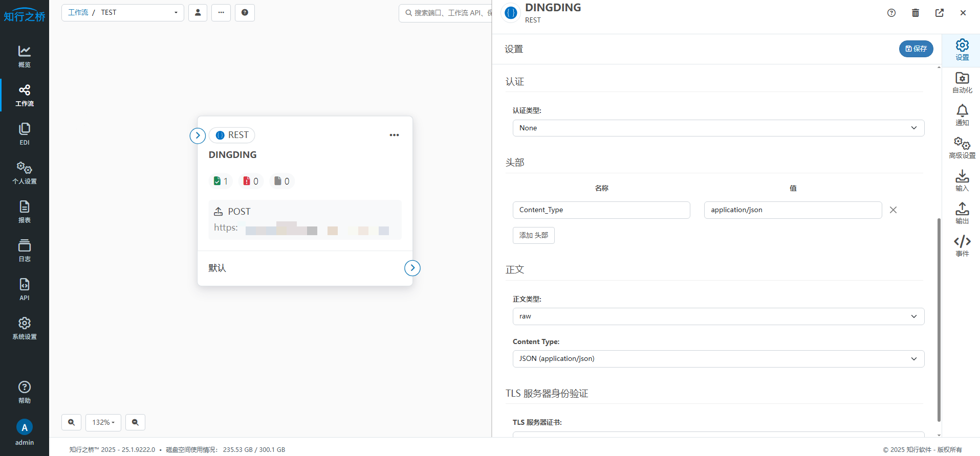Expand the 工作流 / TEST workspace dropdown
980x456 pixels.
(x=123, y=13)
